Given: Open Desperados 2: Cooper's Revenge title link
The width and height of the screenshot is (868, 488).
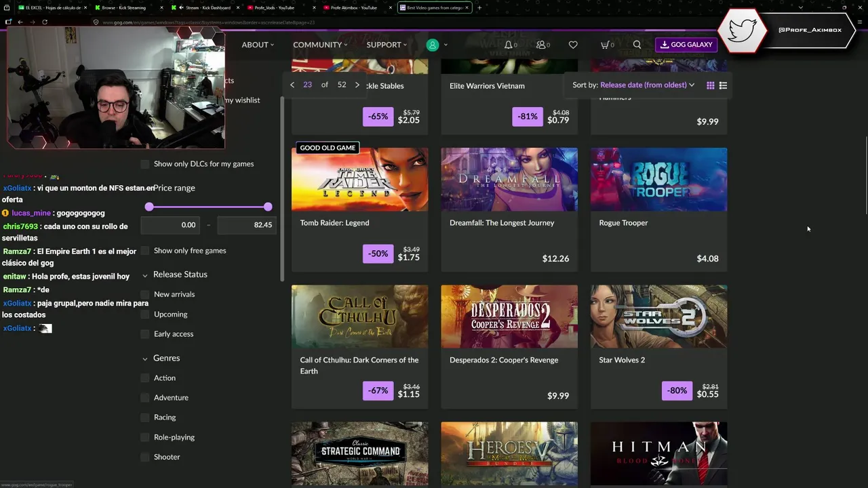Looking at the screenshot, I should pos(504,360).
